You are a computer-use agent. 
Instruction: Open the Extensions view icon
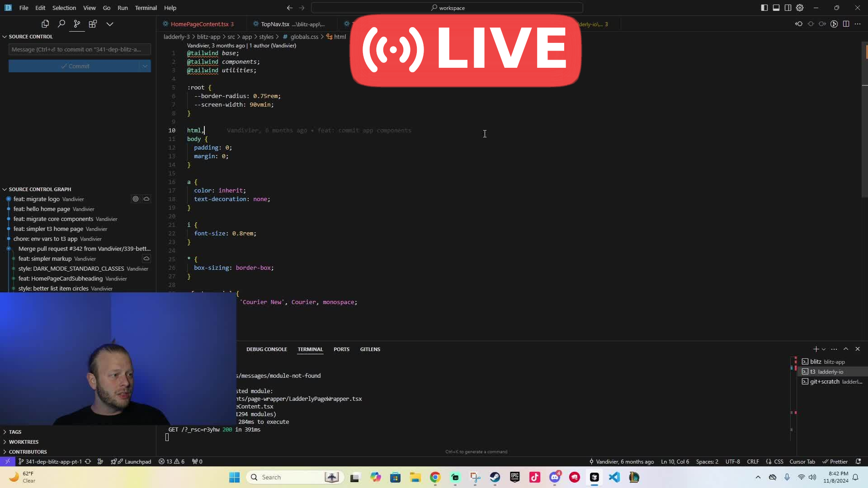(x=93, y=24)
